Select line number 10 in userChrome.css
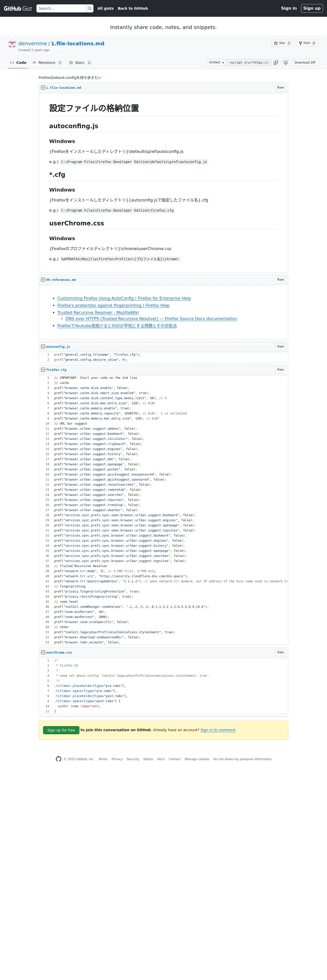This screenshot has width=327, height=980. (x=46, y=707)
